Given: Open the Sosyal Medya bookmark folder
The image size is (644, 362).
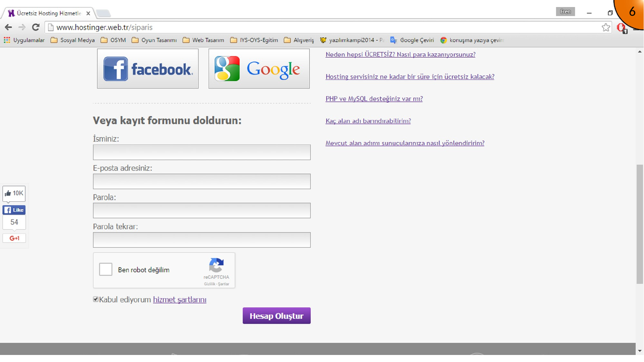Looking at the screenshot, I should coord(73,40).
